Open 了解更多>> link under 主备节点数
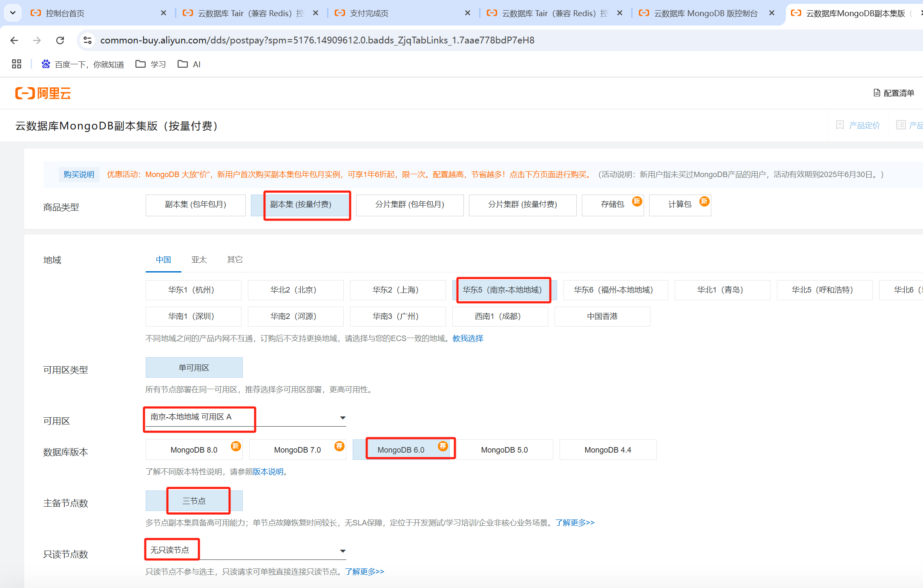The width and height of the screenshot is (923, 588). click(575, 522)
